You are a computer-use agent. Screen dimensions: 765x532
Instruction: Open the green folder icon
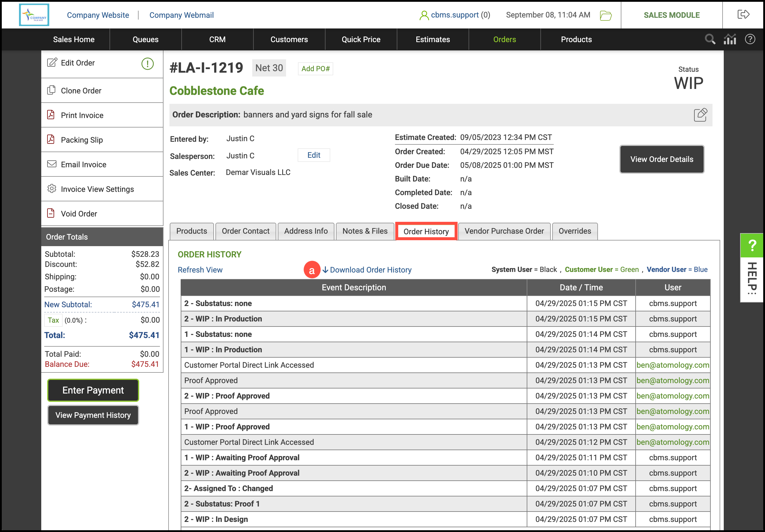coord(605,15)
